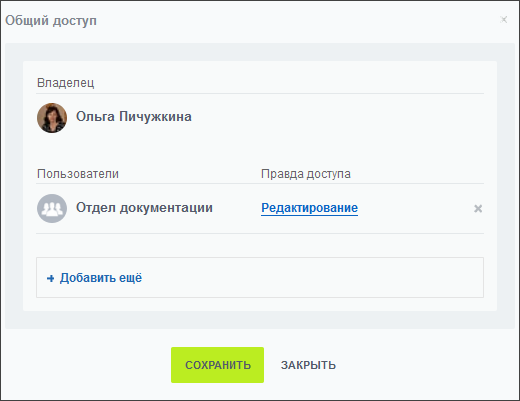Click the plus icon beside Добавить ещё
Image resolution: width=520 pixels, height=401 pixels.
[51, 278]
